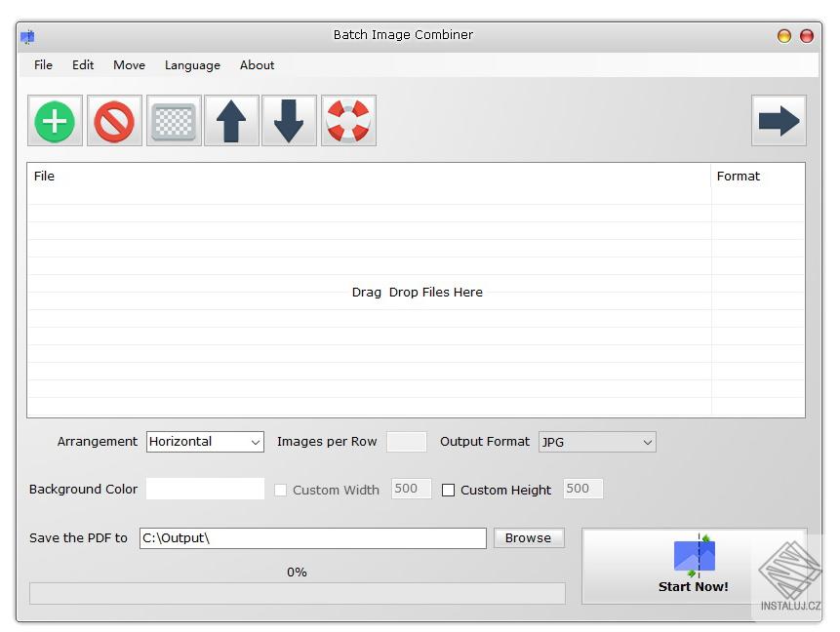Toggle Custom Width off then check its state
Screen dimensions: 840x632
pos(280,490)
